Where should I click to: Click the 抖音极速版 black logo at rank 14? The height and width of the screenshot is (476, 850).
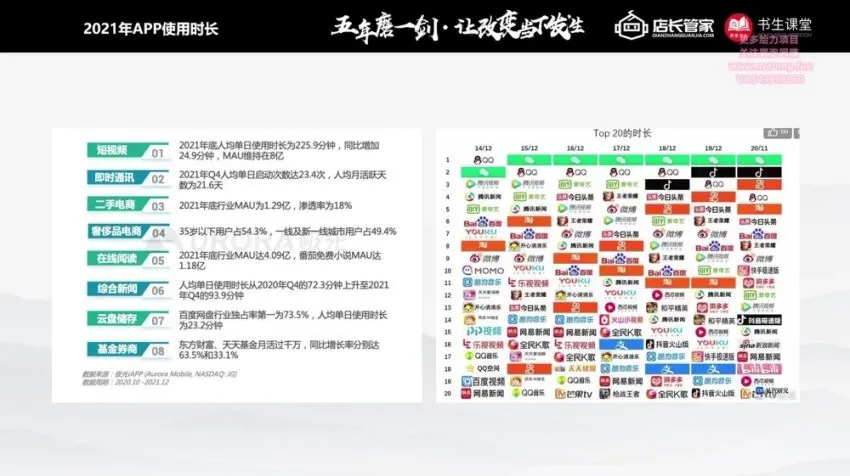coord(759,320)
